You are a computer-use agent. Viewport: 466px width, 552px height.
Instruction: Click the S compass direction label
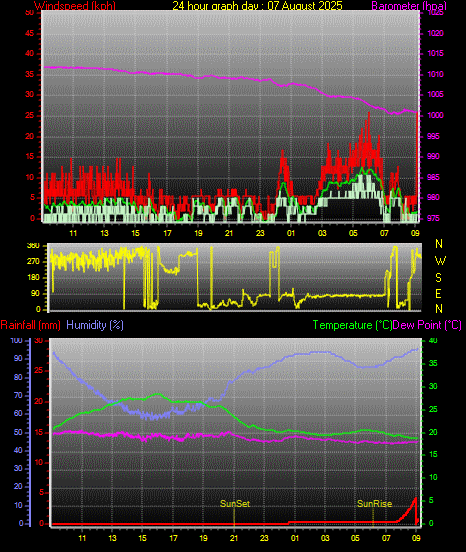click(439, 278)
